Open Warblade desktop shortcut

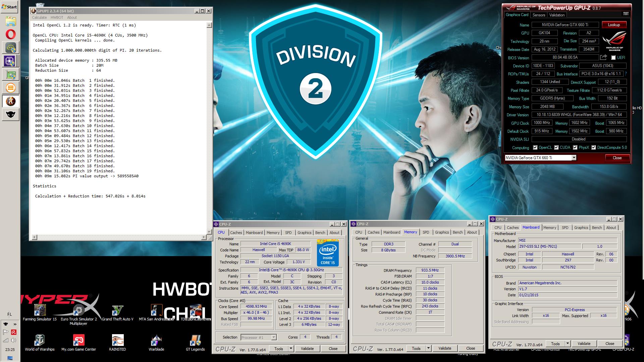coord(156,343)
